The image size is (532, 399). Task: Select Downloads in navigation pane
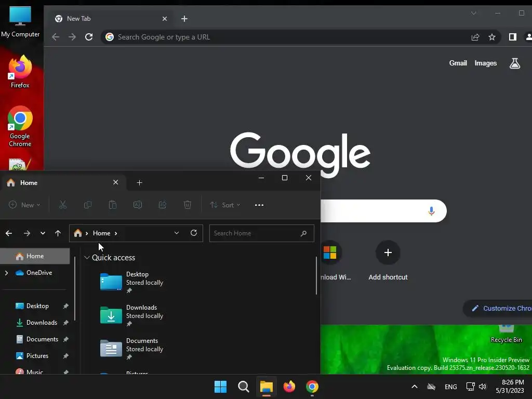pos(42,323)
